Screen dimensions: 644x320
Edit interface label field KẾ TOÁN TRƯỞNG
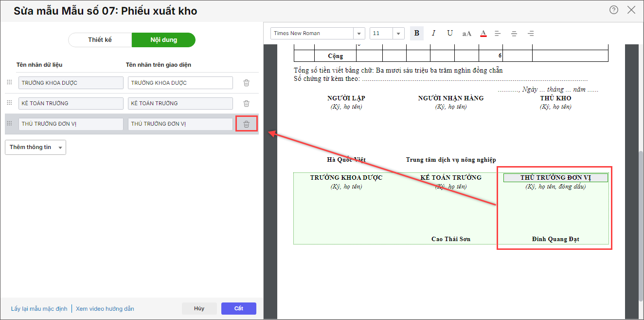tap(180, 103)
